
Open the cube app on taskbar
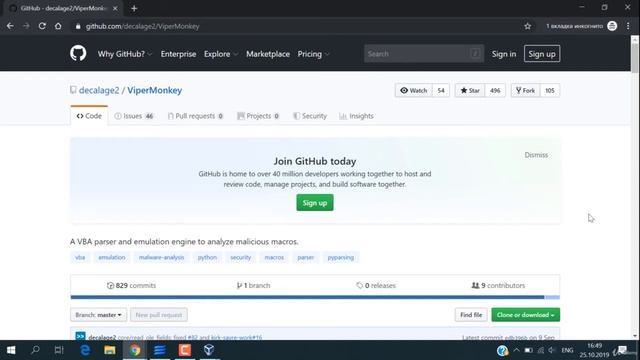(x=209, y=350)
